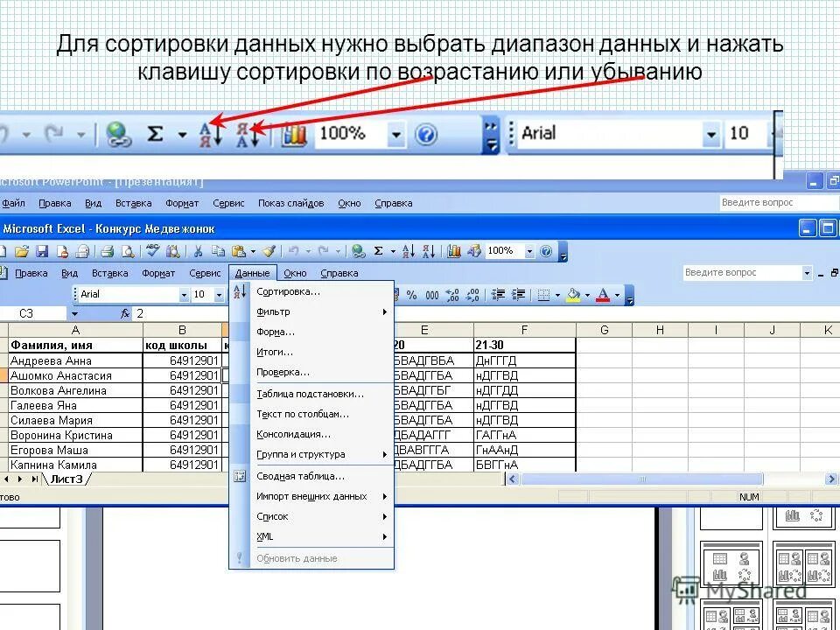Click Decrease Decimal button
This screenshot has width=840, height=630.
[472, 295]
